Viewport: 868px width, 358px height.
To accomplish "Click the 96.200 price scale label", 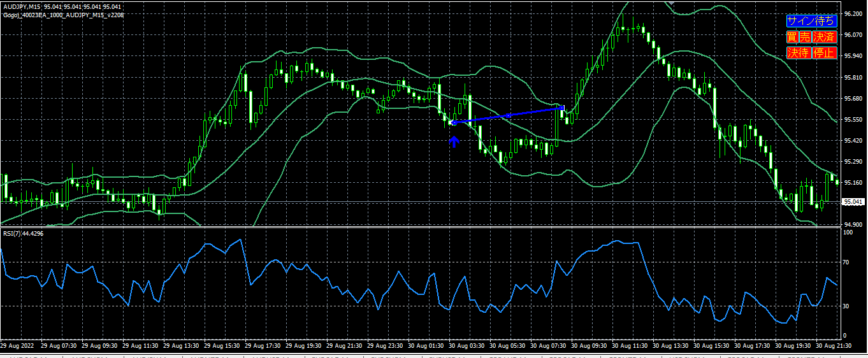I will point(853,14).
